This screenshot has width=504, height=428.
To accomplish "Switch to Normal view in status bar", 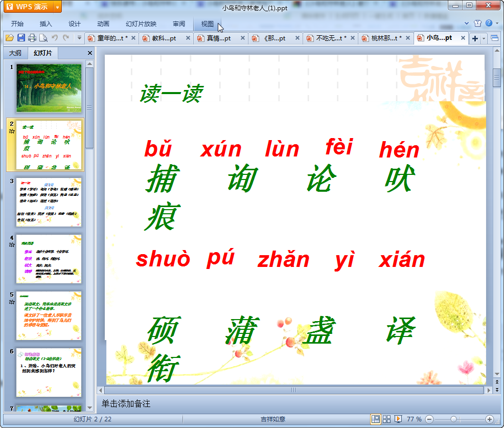I will tap(375, 419).
